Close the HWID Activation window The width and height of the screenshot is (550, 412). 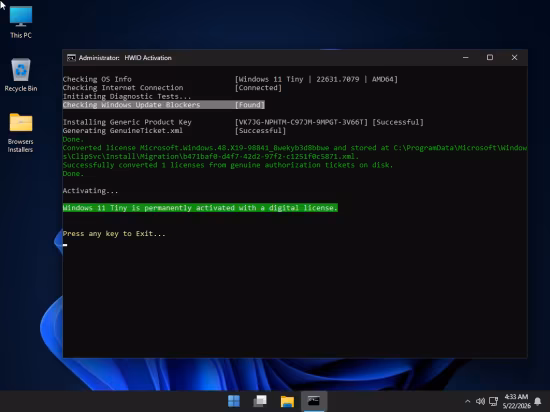pos(514,58)
